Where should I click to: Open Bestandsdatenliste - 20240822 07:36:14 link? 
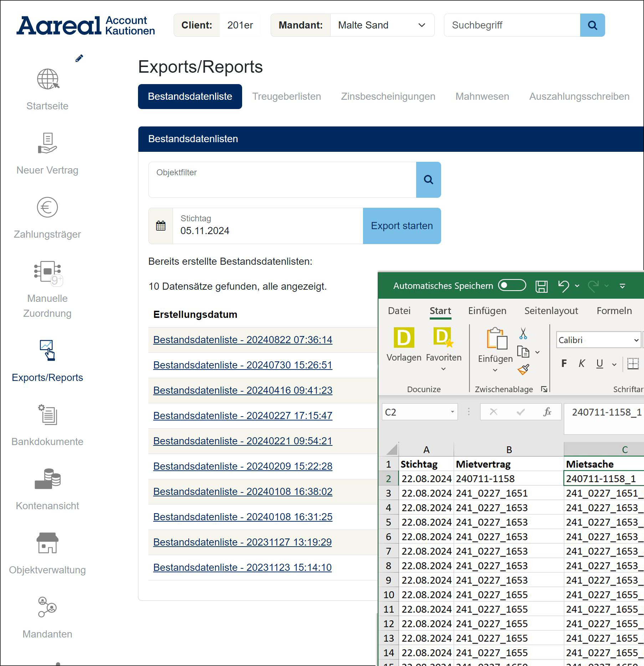tap(242, 340)
